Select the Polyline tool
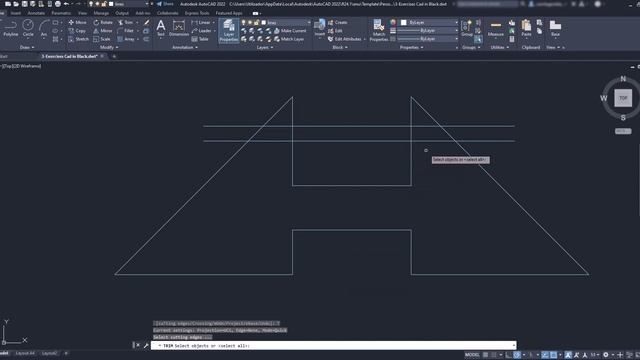640x360 pixels. [x=11, y=28]
